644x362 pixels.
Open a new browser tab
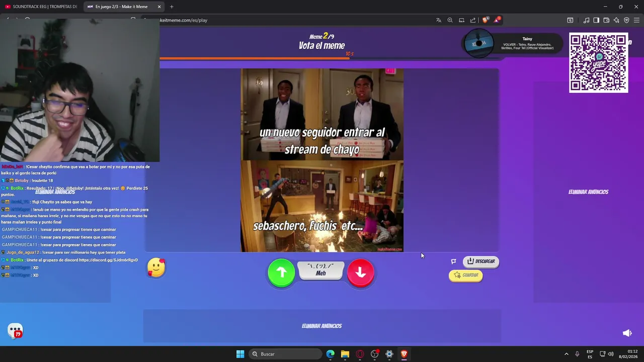tap(172, 7)
